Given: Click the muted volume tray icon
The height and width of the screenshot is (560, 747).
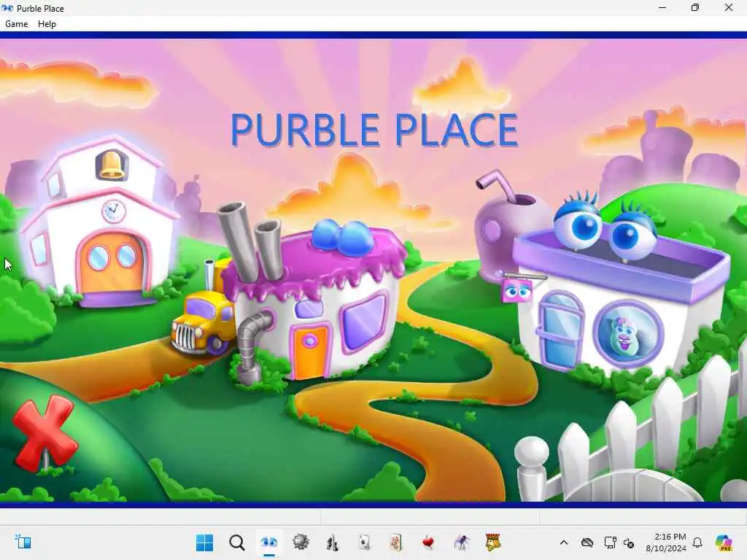Looking at the screenshot, I should [x=629, y=542].
